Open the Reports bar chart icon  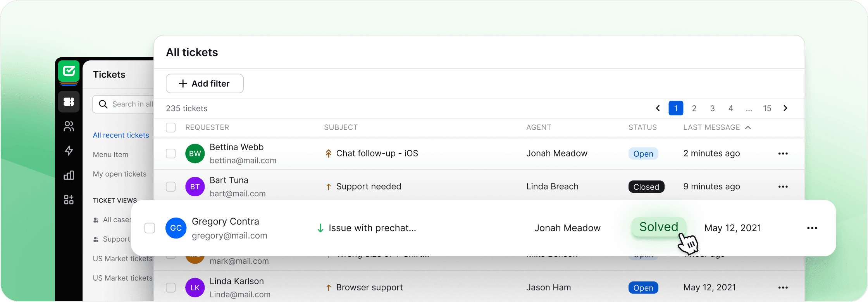pyautogui.click(x=69, y=175)
